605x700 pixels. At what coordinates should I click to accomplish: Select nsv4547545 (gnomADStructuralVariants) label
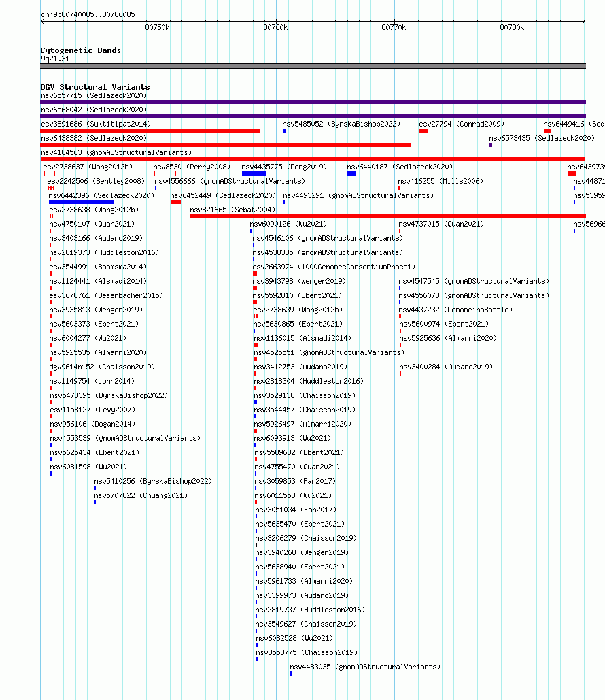point(474,281)
